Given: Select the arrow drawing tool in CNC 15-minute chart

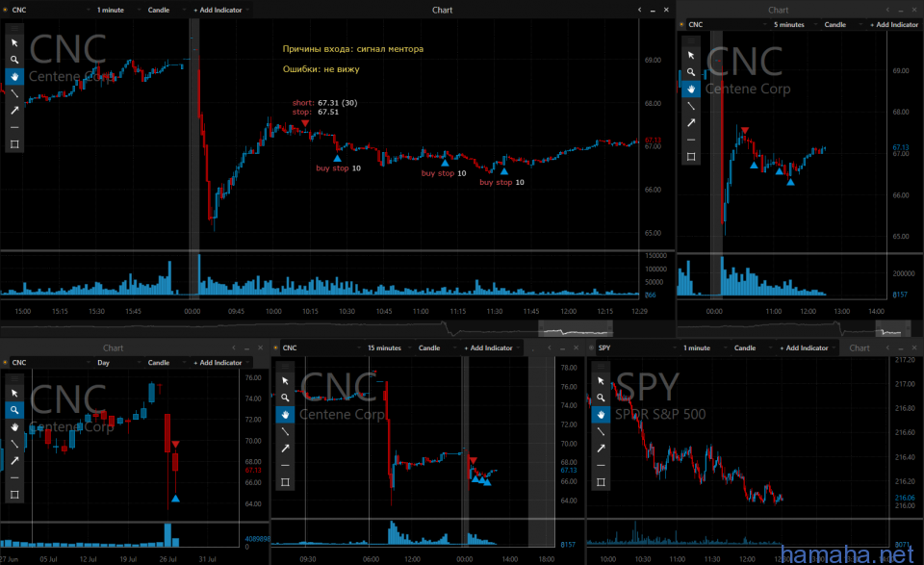Looking at the screenshot, I should pos(285,449).
